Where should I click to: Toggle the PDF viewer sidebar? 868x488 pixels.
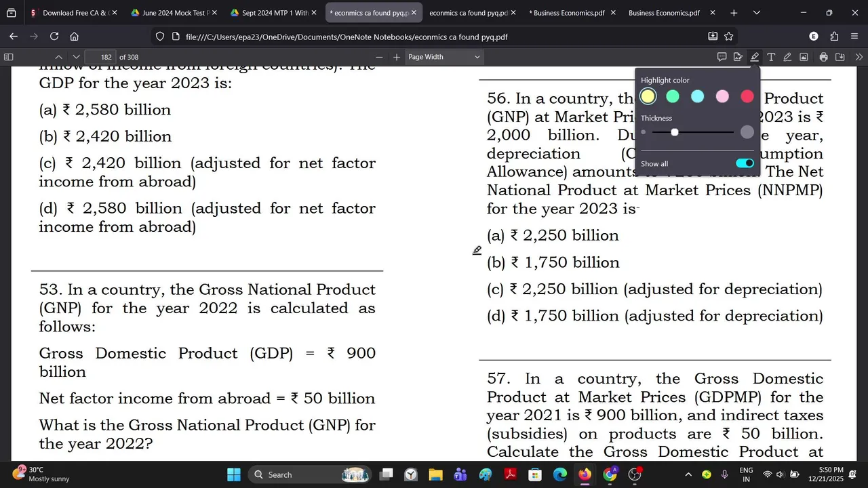point(8,57)
